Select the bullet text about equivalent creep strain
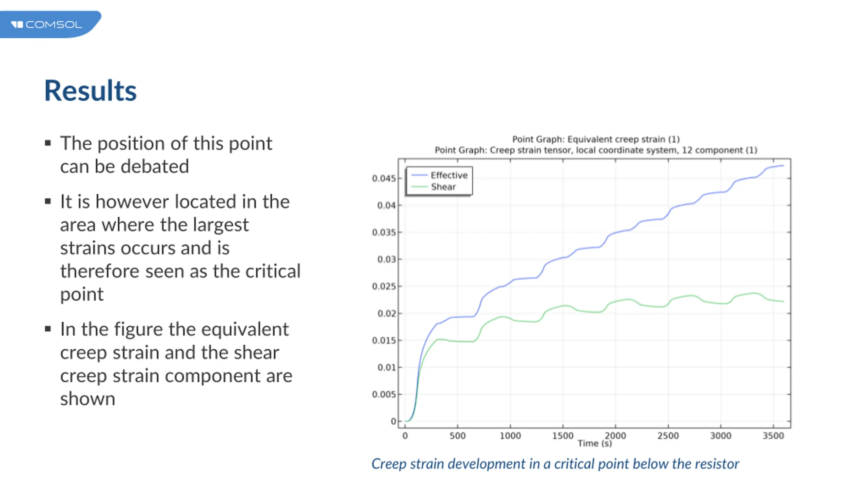The height and width of the screenshot is (488, 868). point(176,364)
